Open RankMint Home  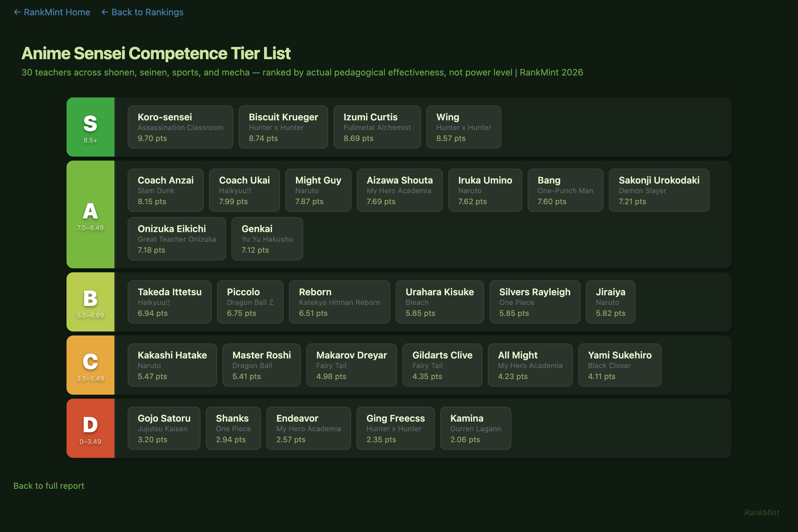click(57, 12)
